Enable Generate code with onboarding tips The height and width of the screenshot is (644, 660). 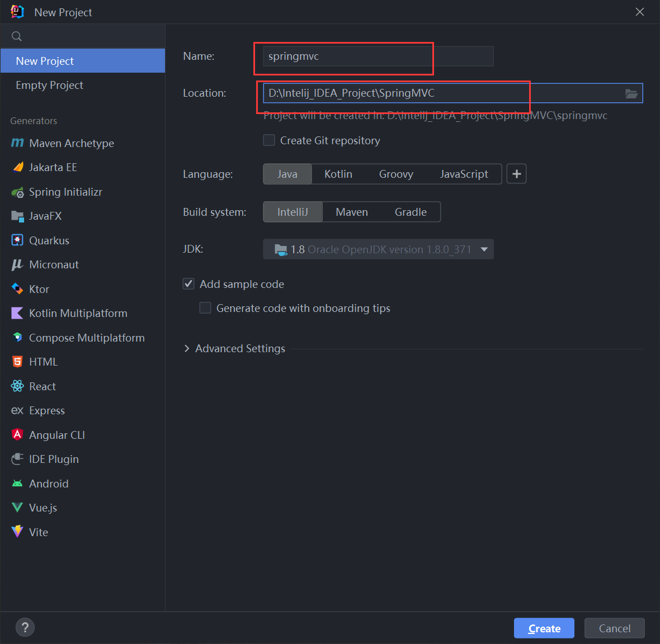[205, 308]
